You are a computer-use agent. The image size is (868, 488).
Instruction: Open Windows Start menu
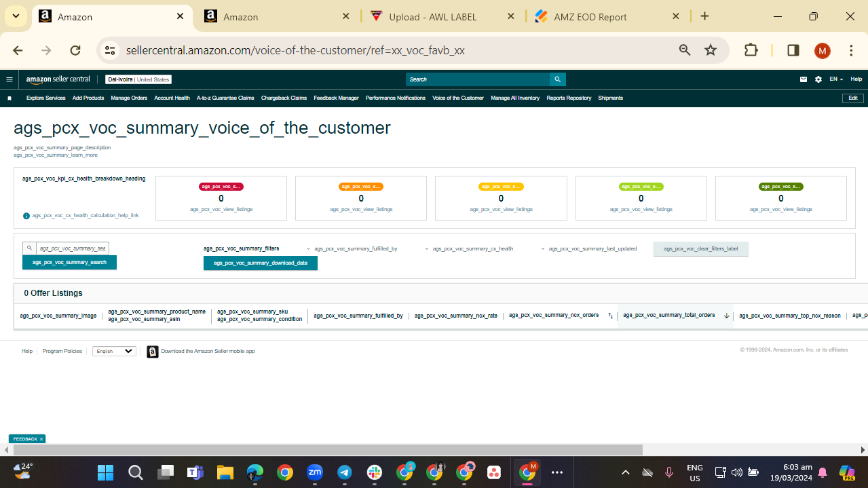pos(105,472)
